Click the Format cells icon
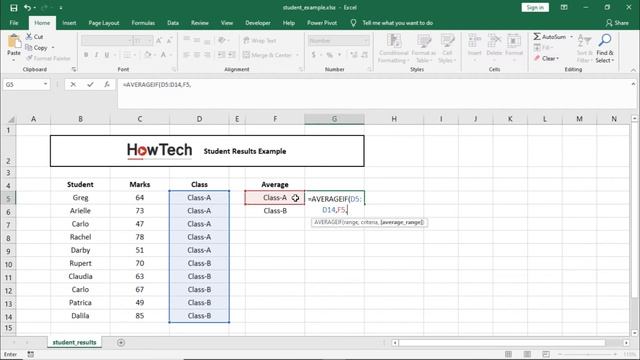Screen dimensions: 640x360 [x=513, y=42]
